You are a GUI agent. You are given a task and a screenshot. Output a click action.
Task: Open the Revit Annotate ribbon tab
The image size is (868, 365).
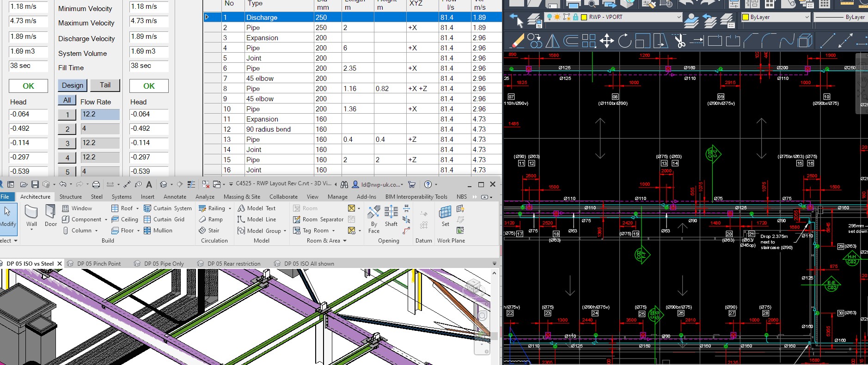[x=175, y=196]
